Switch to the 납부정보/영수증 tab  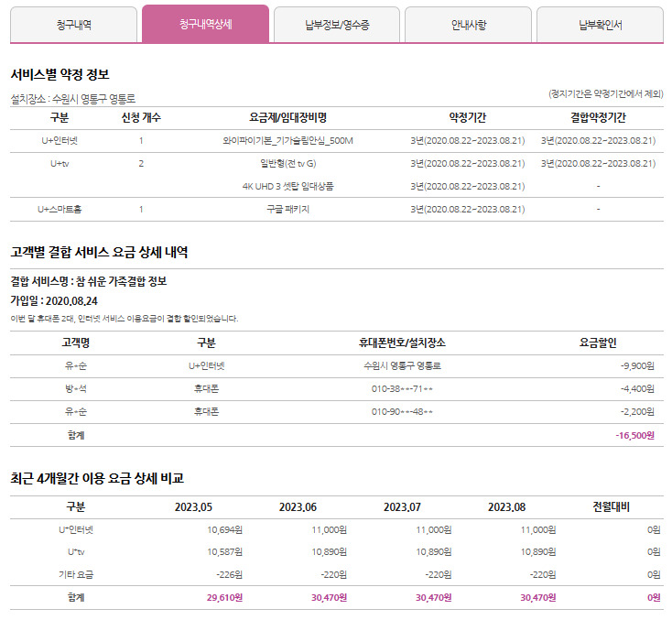[337, 25]
